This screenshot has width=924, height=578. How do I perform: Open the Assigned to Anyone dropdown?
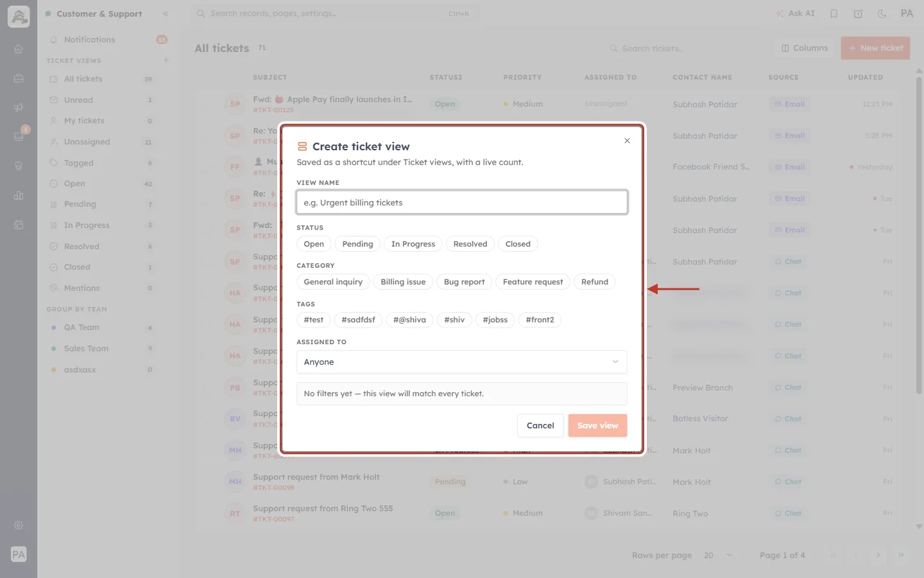click(x=462, y=362)
